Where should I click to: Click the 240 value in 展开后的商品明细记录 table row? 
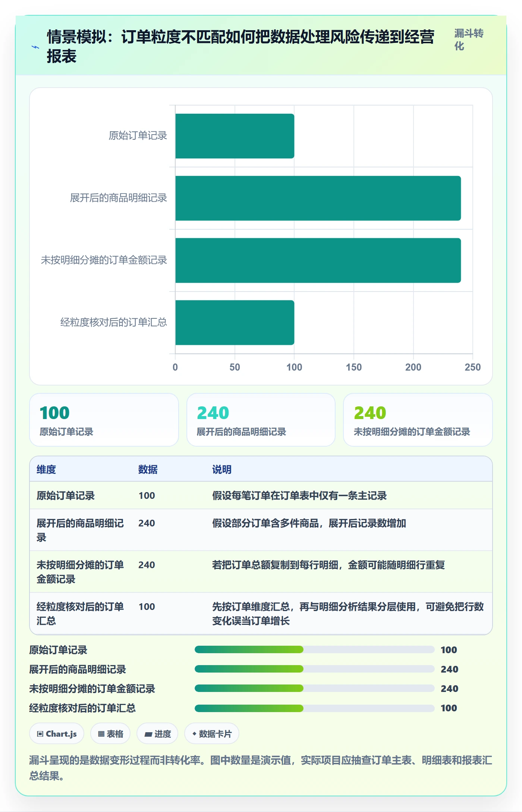tap(147, 523)
